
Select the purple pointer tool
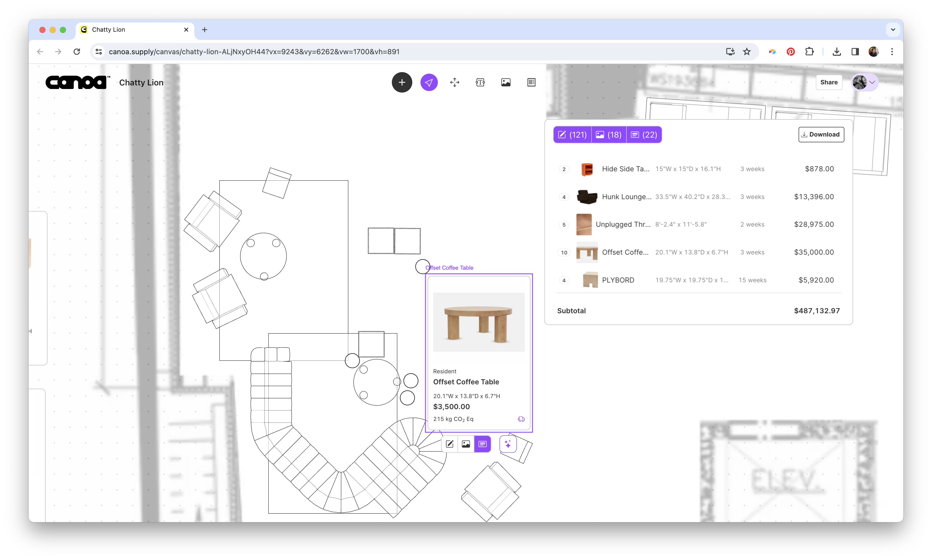429,82
